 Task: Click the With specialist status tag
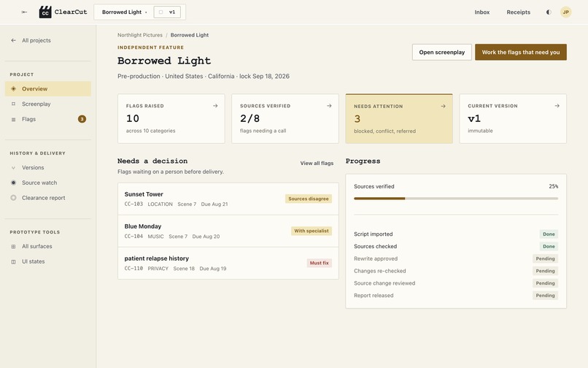tap(312, 231)
